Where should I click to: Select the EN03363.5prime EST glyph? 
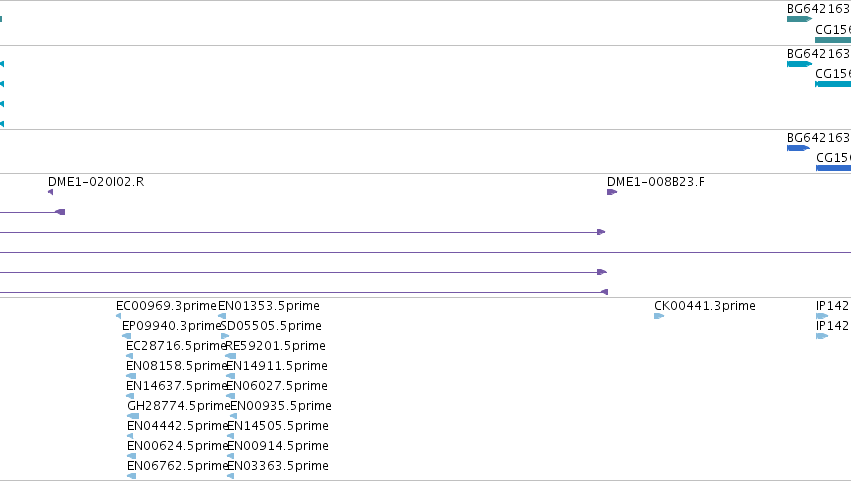pyautogui.click(x=231, y=476)
